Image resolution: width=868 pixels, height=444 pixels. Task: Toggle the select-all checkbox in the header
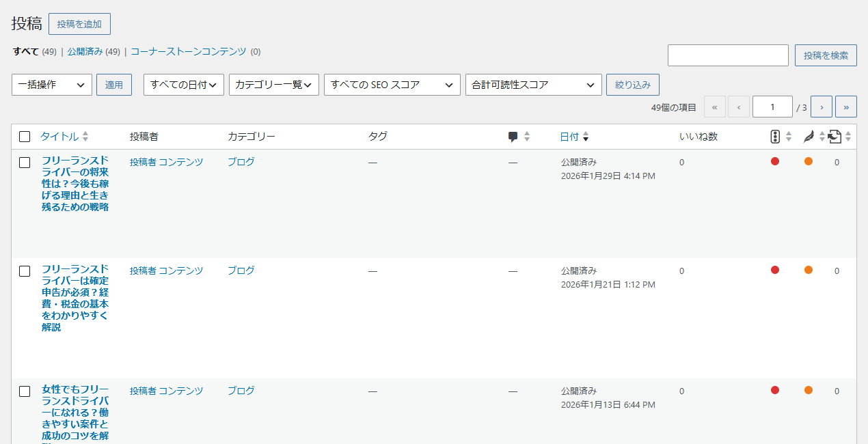click(x=25, y=137)
